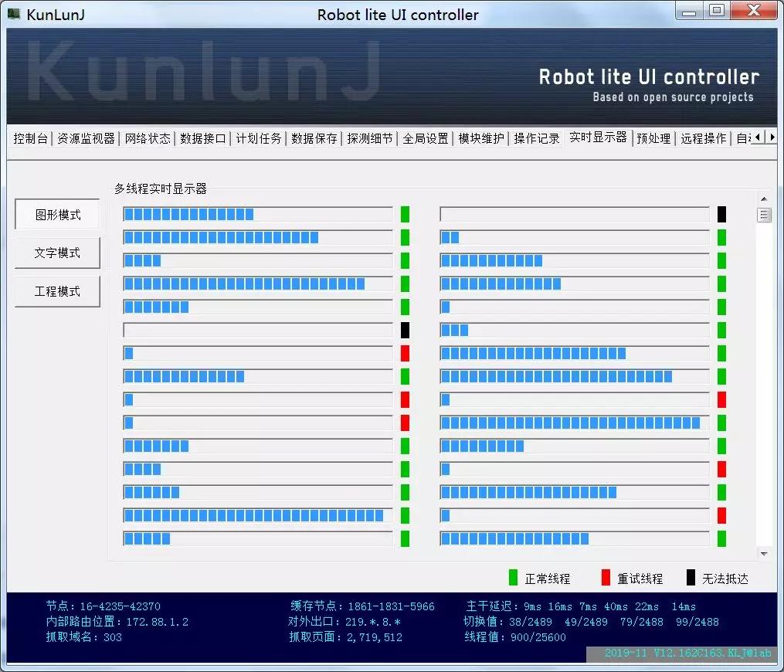Viewport: 784px width, 672px height.
Task: Click the black 无法抵达 legend indicator
Action: [x=690, y=577]
